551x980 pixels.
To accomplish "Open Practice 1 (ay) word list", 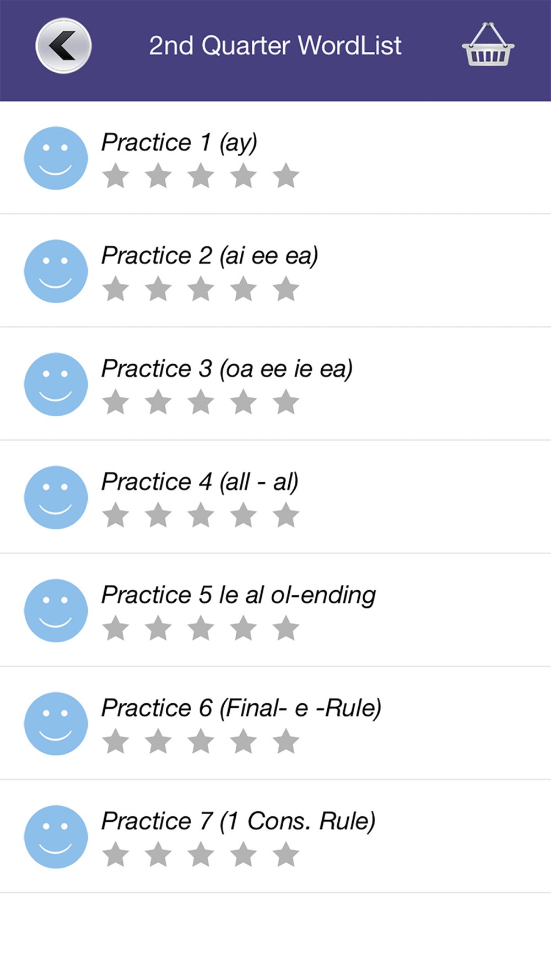I will (x=275, y=158).
